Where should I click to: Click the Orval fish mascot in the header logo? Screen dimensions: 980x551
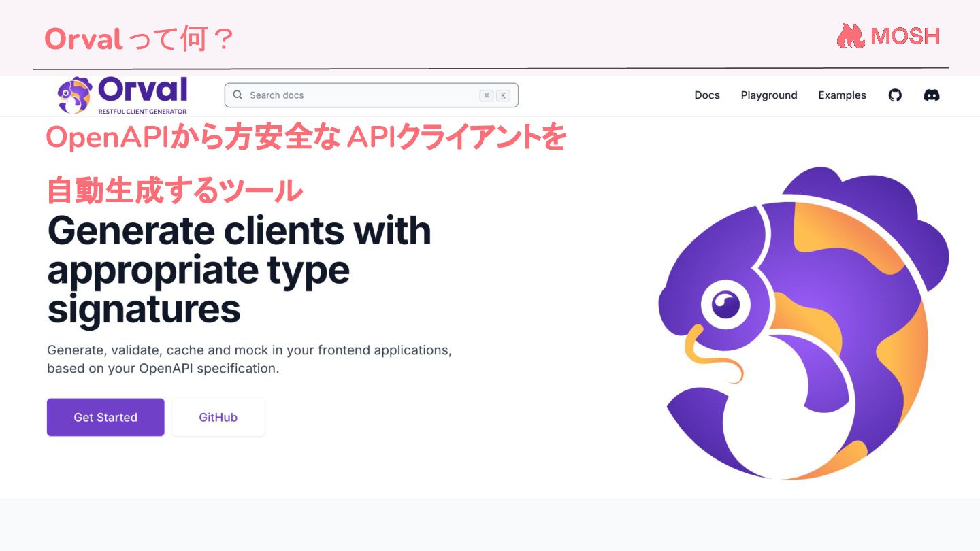pyautogui.click(x=74, y=95)
